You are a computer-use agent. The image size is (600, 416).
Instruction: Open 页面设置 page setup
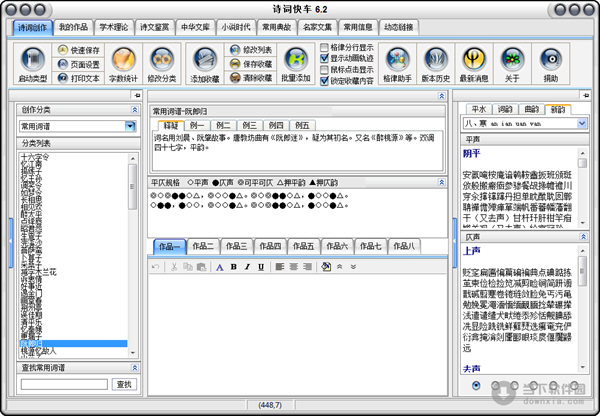(78, 64)
